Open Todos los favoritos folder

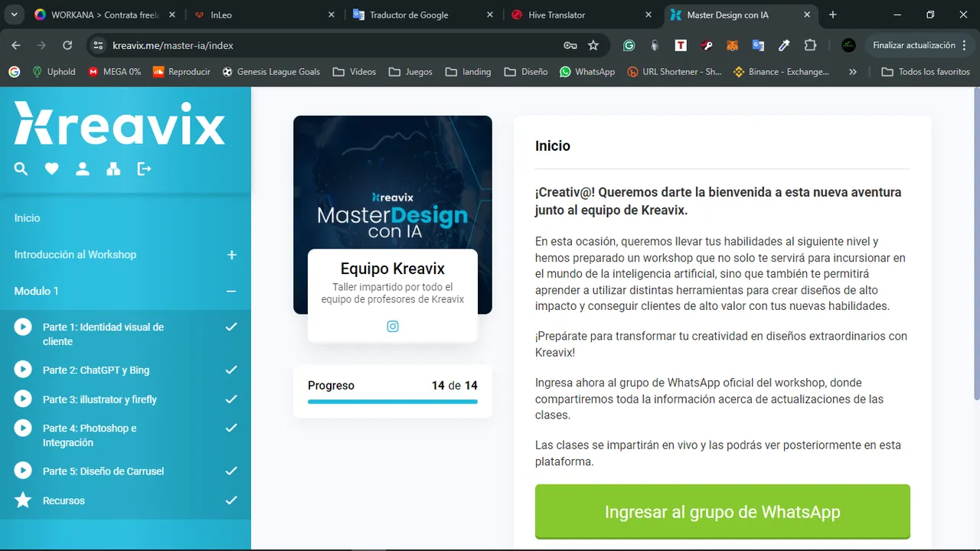(x=926, y=71)
